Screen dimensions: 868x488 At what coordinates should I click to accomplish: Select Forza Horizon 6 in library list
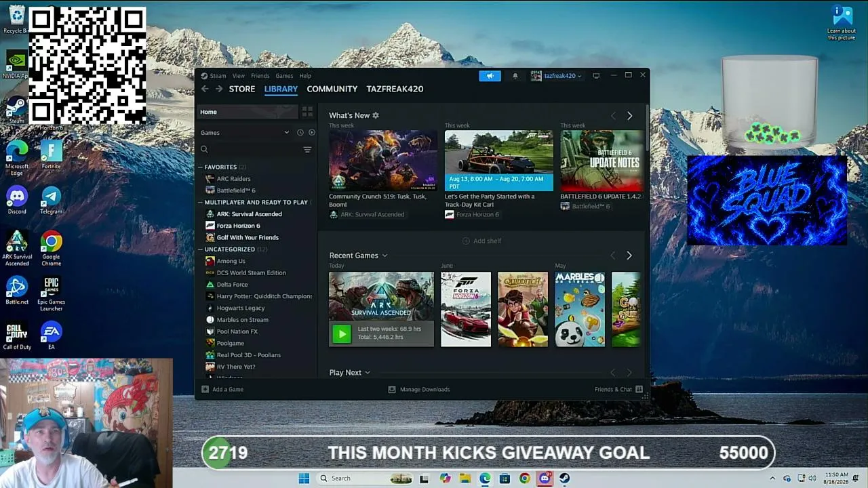[x=238, y=226]
